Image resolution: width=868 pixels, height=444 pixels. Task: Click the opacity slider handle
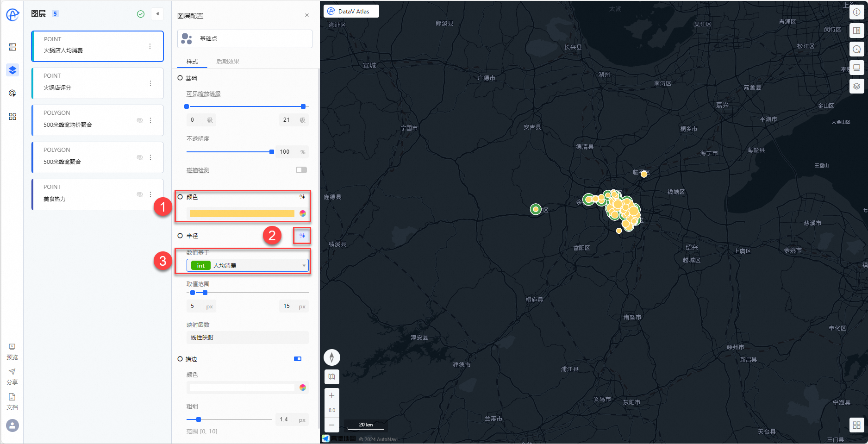pyautogui.click(x=272, y=152)
